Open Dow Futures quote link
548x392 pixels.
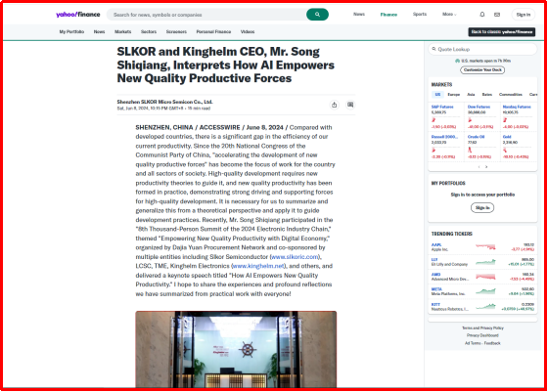point(479,107)
